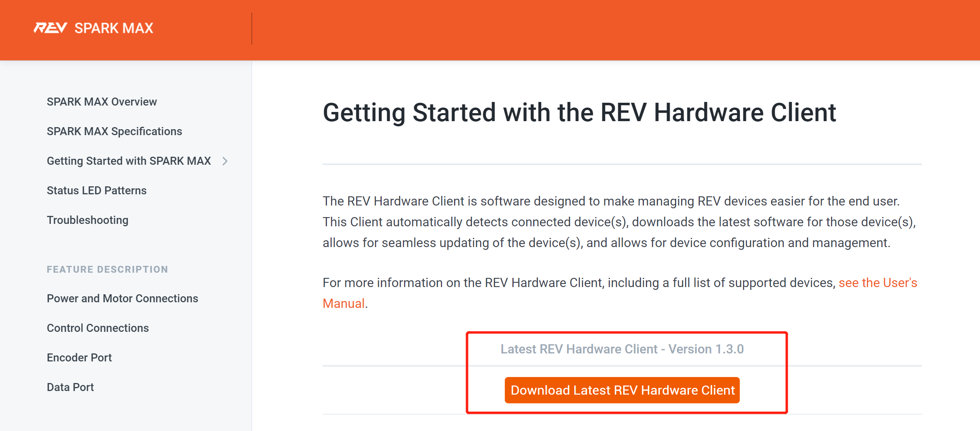Follow the 'see the User's Manual' link
Viewport: 980px width, 431px height.
(878, 283)
